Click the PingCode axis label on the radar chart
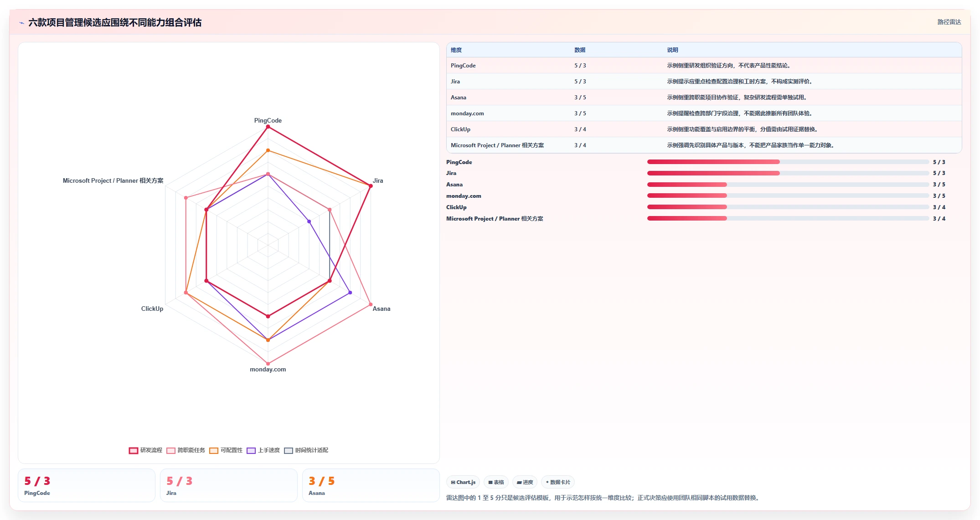Image resolution: width=980 pixels, height=520 pixels. coord(268,121)
